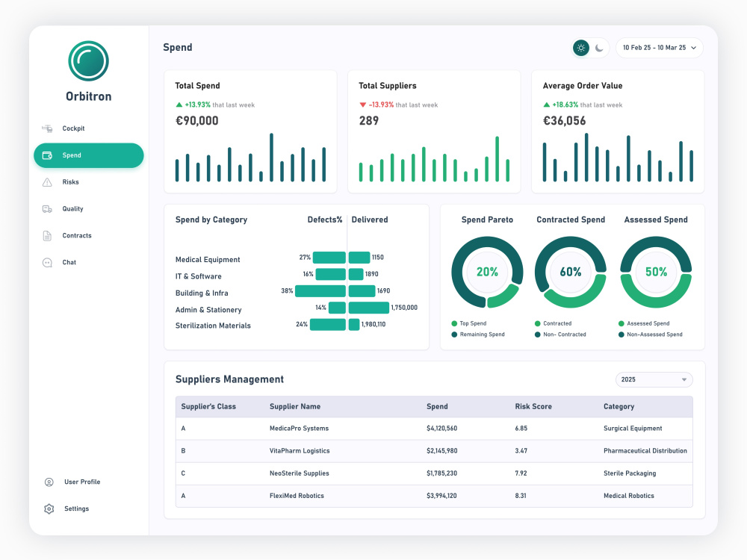Click the $3,994,120 spend value
The width and height of the screenshot is (747, 560).
tap(441, 496)
